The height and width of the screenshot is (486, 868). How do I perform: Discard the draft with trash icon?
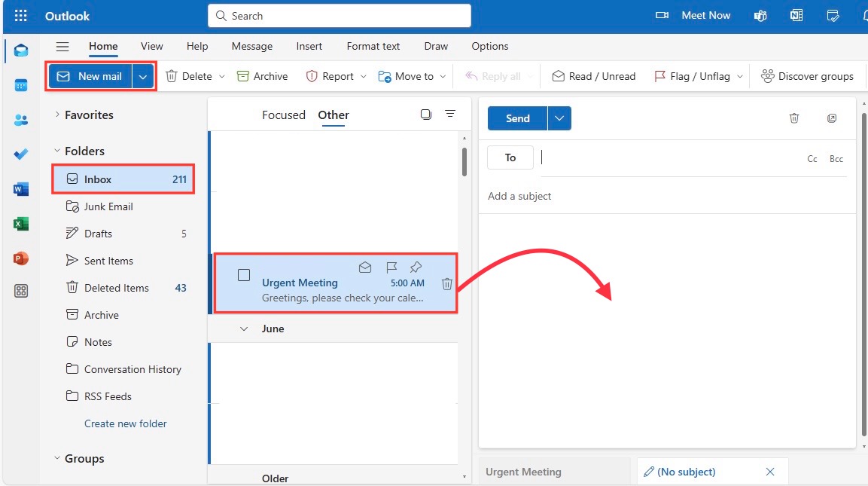click(x=793, y=118)
